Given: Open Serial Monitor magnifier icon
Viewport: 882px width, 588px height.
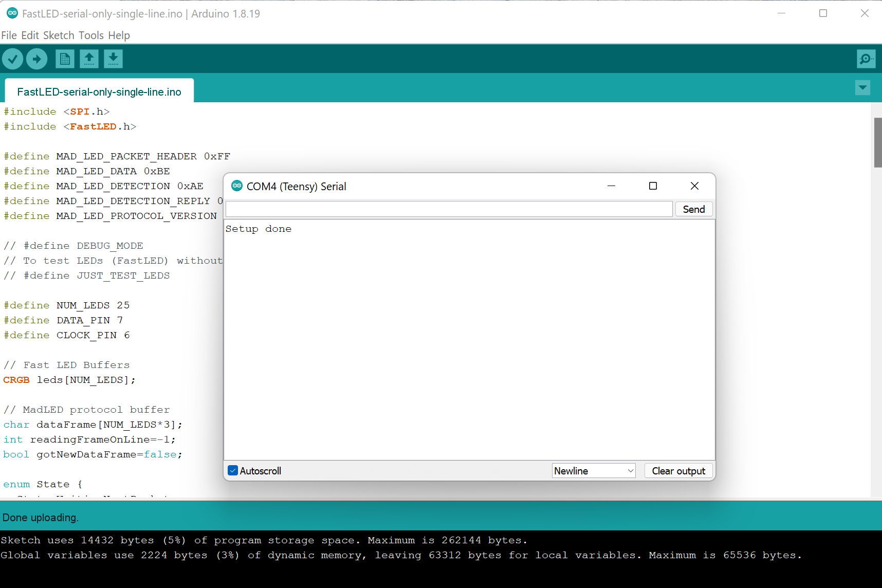Looking at the screenshot, I should point(866,59).
